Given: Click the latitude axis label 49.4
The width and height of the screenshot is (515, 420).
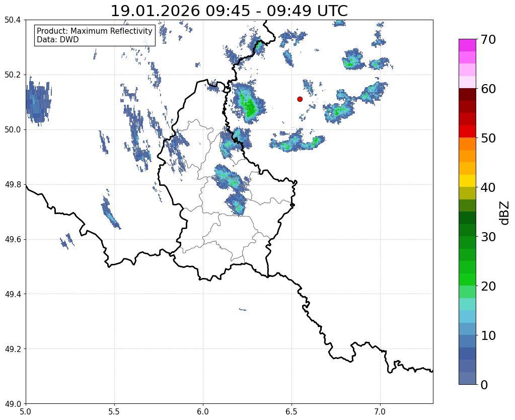Looking at the screenshot, I should [x=13, y=294].
